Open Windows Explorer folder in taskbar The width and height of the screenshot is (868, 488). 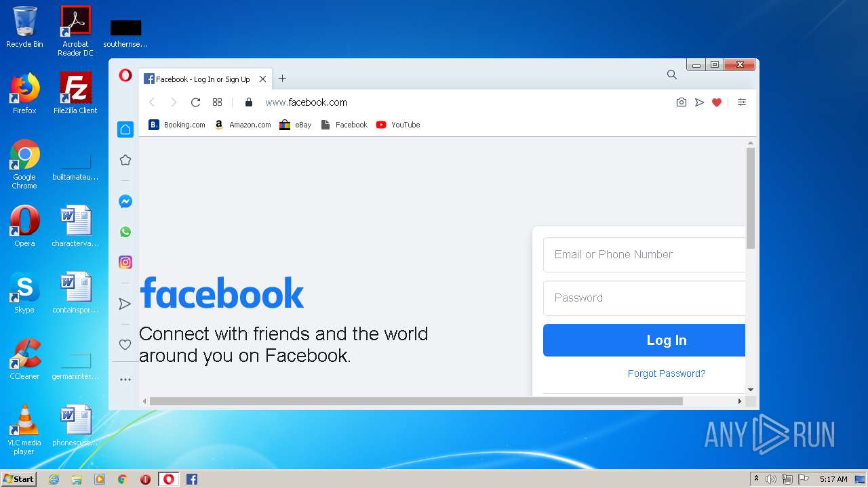(x=77, y=479)
